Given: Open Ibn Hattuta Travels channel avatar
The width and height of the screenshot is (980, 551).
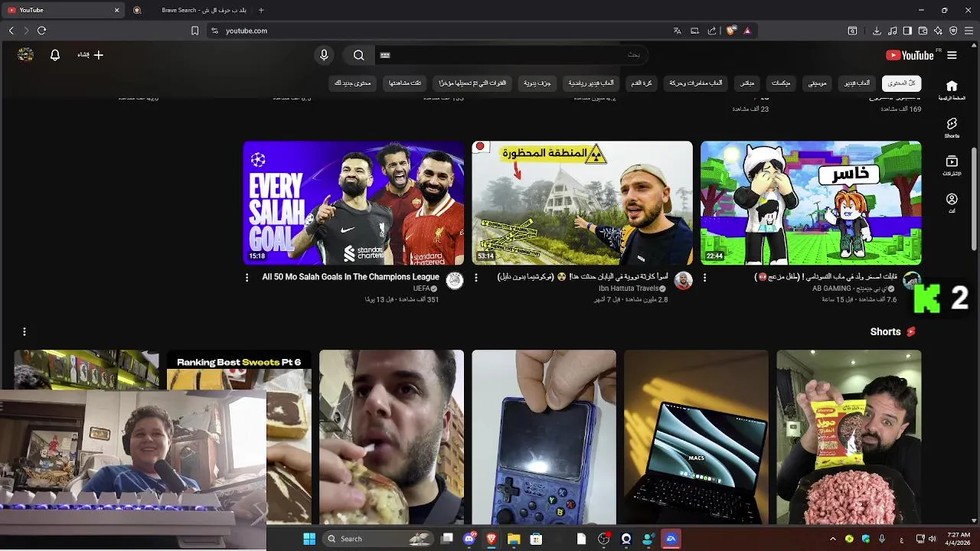Looking at the screenshot, I should click(683, 280).
